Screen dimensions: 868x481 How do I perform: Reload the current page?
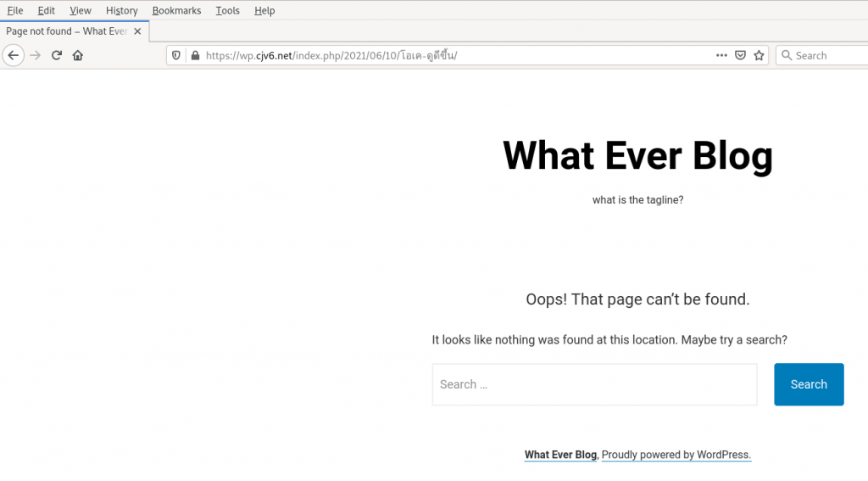tap(57, 55)
